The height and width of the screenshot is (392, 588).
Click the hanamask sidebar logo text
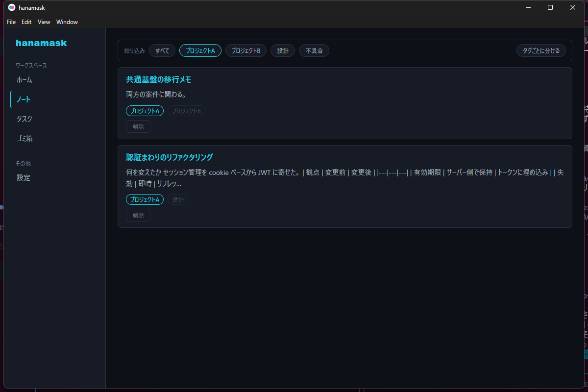[x=41, y=43]
